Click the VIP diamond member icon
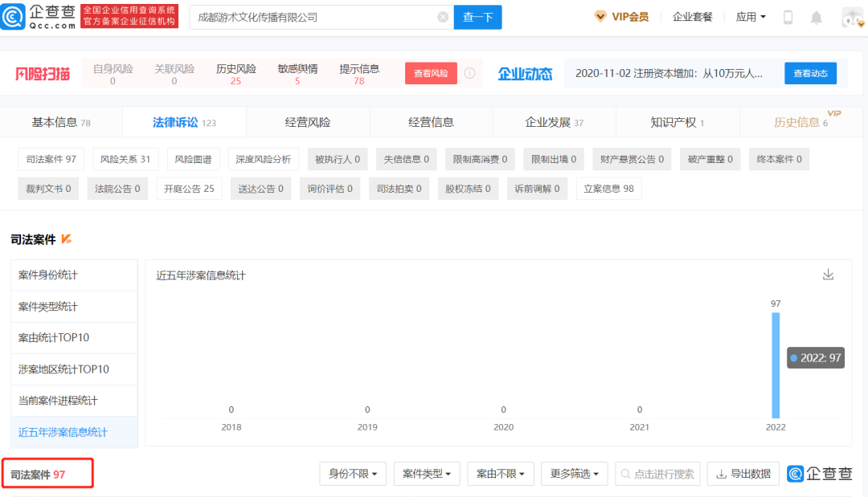Image resolution: width=868 pixels, height=497 pixels. click(x=600, y=17)
